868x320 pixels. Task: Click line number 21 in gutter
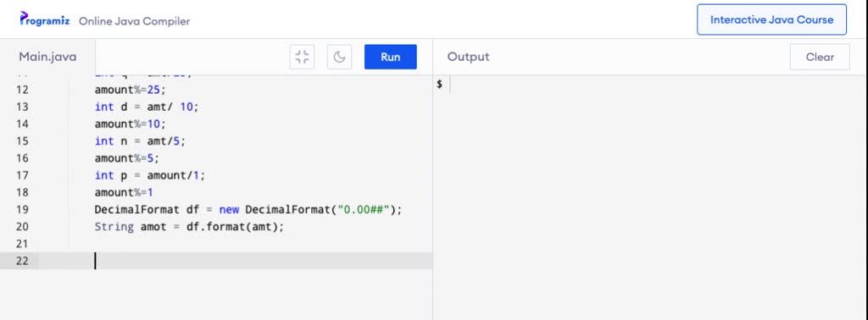pos(22,244)
